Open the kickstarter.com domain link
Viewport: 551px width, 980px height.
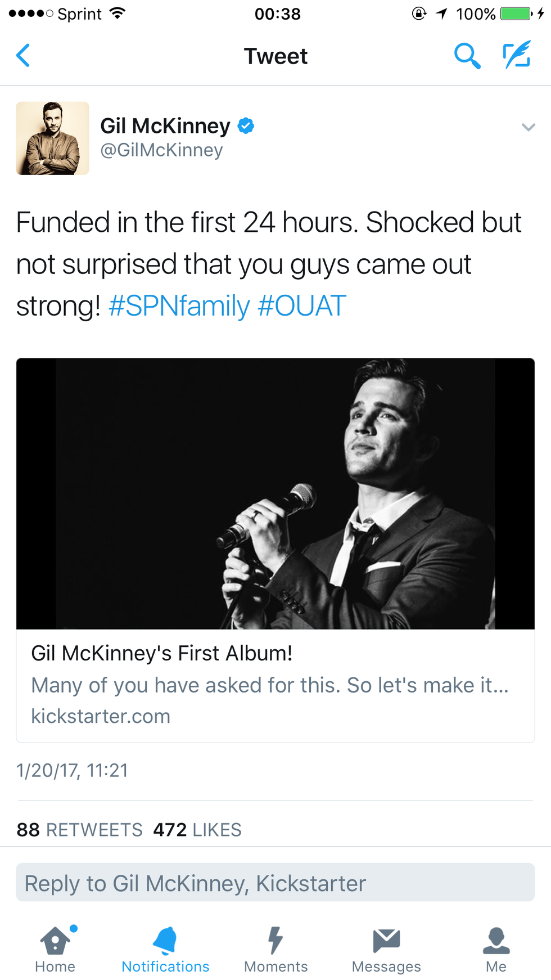[x=101, y=716]
